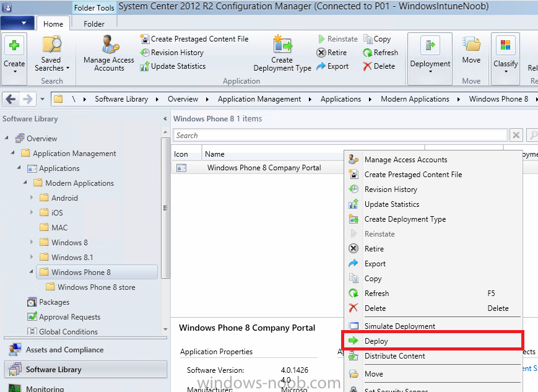Viewport: 538px width, 392px height.
Task: Expand the Windows 8.1 folder node
Action: pyautogui.click(x=32, y=257)
